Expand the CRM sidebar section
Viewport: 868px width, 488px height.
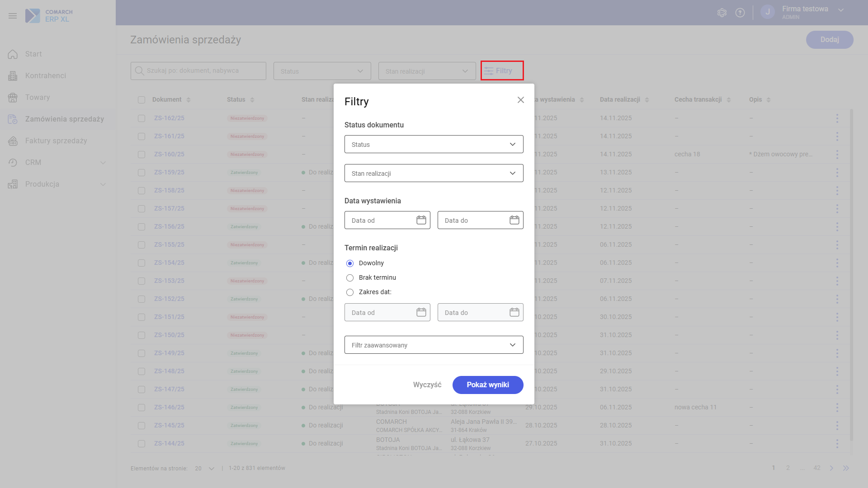coord(103,163)
